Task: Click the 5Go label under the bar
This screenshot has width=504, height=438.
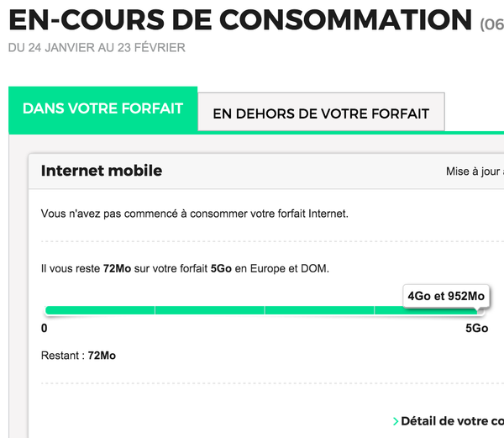Action: [476, 329]
